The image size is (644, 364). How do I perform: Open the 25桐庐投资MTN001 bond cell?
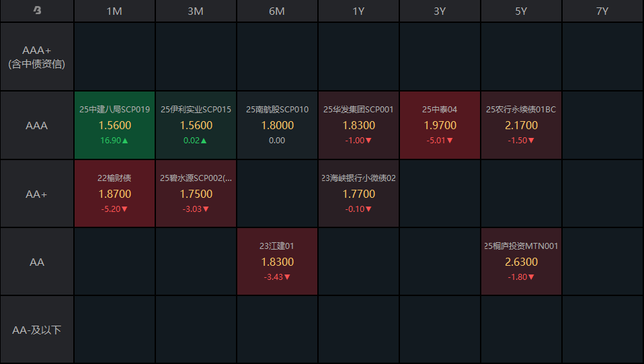coord(521,262)
